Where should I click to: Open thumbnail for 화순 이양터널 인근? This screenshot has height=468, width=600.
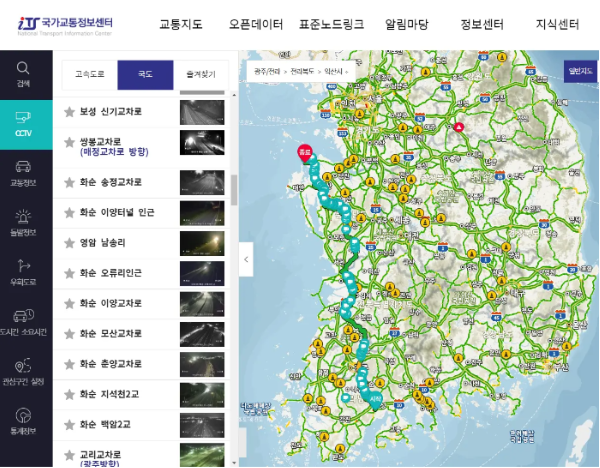tap(202, 213)
